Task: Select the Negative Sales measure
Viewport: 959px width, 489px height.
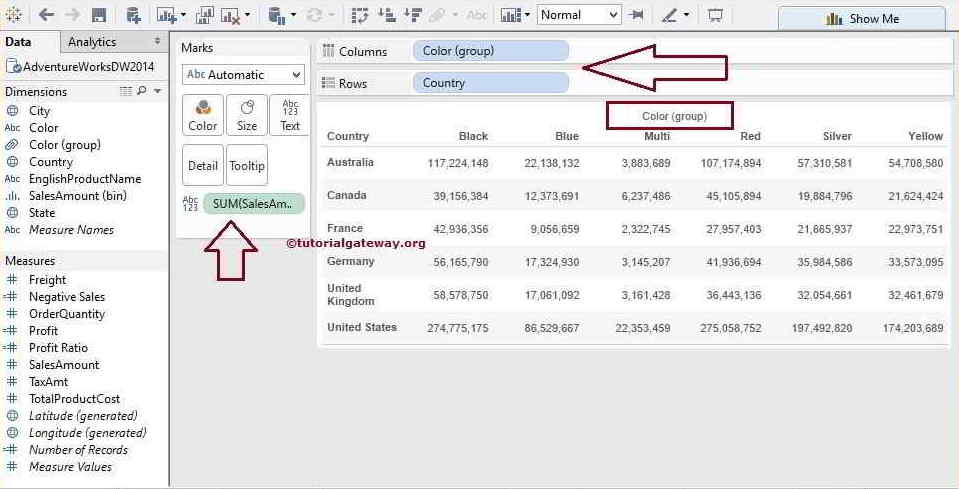Action: (x=67, y=297)
